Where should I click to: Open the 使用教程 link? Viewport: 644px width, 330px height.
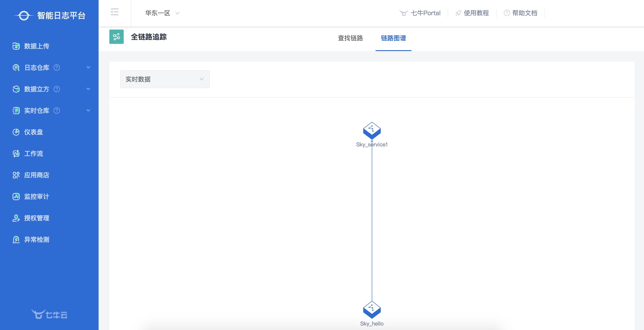click(476, 13)
